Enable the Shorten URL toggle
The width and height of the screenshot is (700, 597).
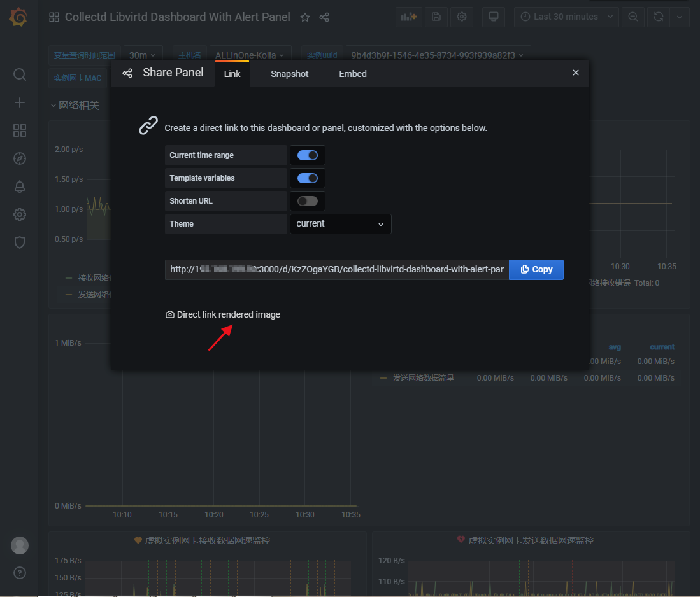[x=307, y=200]
